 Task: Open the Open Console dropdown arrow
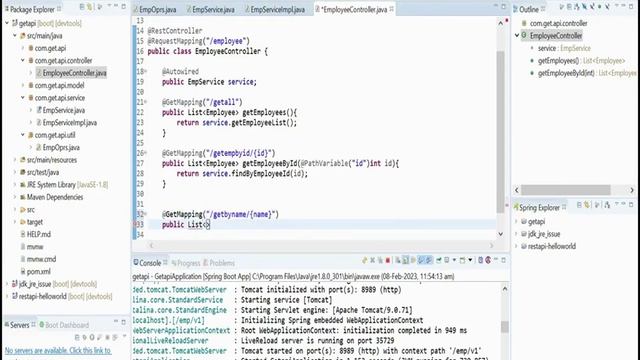pyautogui.click(x=470, y=260)
